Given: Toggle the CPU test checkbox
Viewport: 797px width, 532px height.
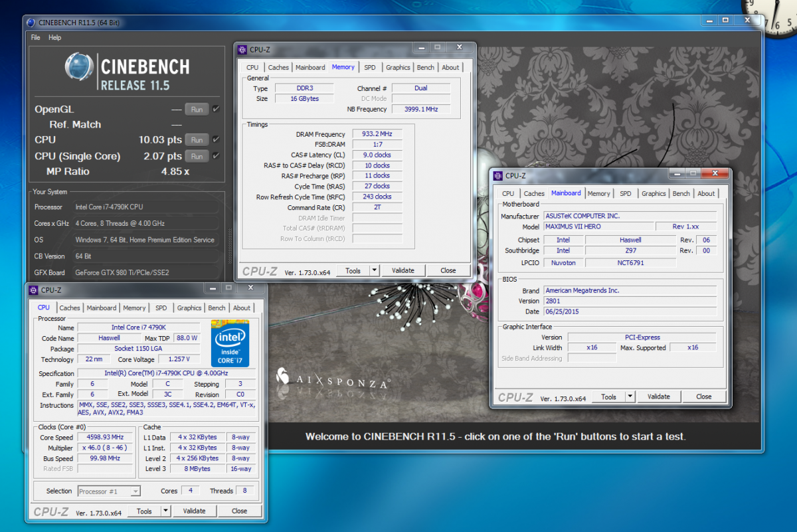Looking at the screenshot, I should tap(216, 139).
